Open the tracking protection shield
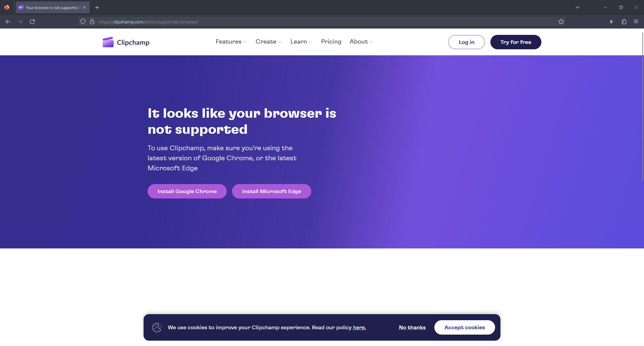644x346 pixels. coord(83,21)
